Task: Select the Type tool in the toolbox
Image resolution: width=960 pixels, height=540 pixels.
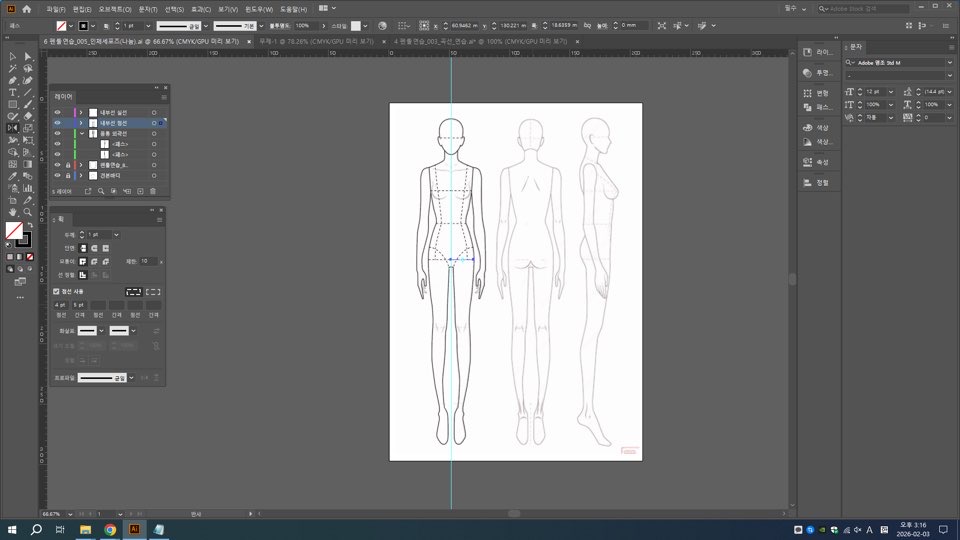Action: pyautogui.click(x=12, y=92)
